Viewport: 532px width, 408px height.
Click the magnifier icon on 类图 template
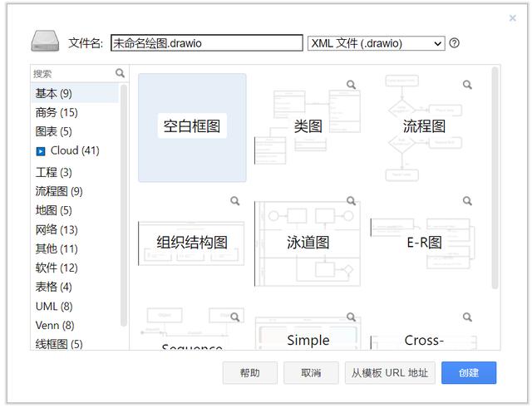(352, 85)
